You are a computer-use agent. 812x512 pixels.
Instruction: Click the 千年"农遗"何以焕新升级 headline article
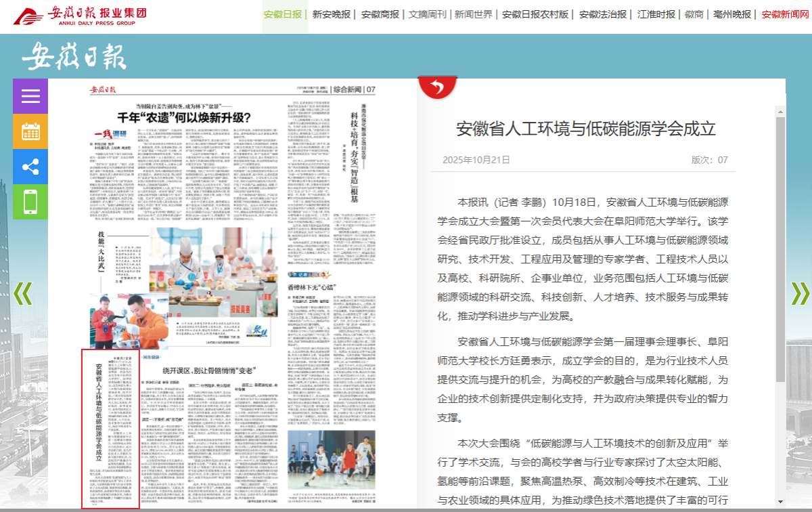(183, 116)
